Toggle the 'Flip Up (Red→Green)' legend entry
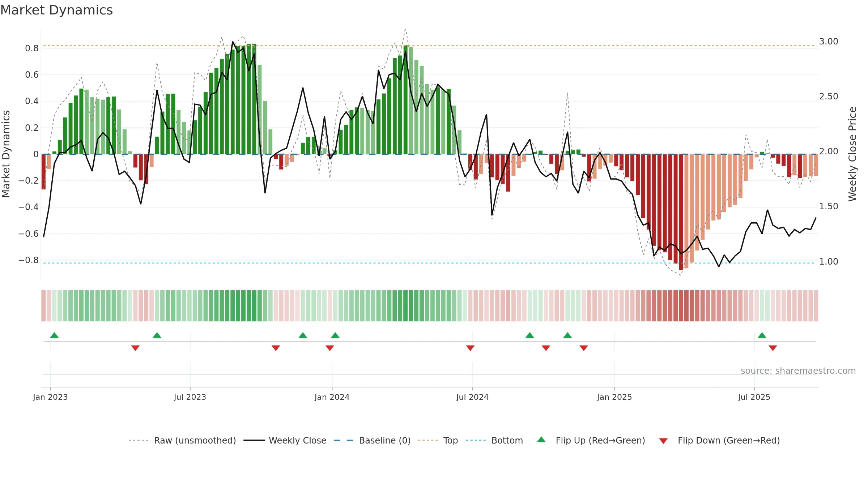The width and height of the screenshot is (868, 488). point(600,440)
